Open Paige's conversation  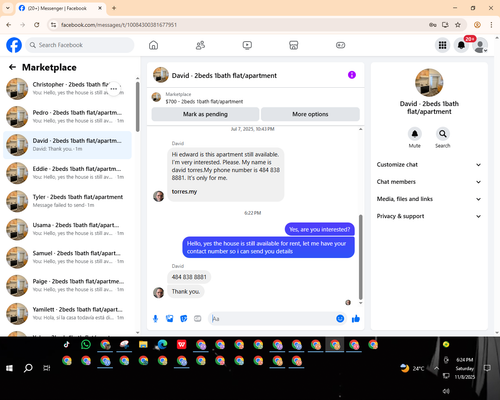tap(67, 285)
